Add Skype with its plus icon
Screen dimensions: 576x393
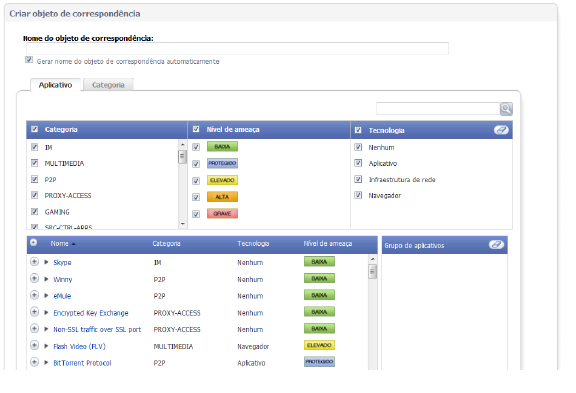pyautogui.click(x=34, y=262)
